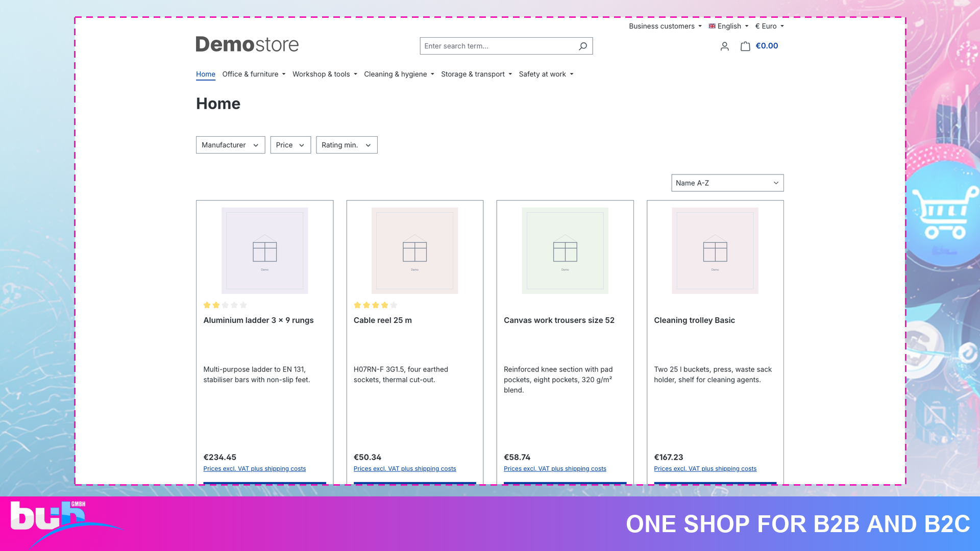Image resolution: width=980 pixels, height=551 pixels.
Task: Click Canvas work trousers product image
Action: coord(565,251)
